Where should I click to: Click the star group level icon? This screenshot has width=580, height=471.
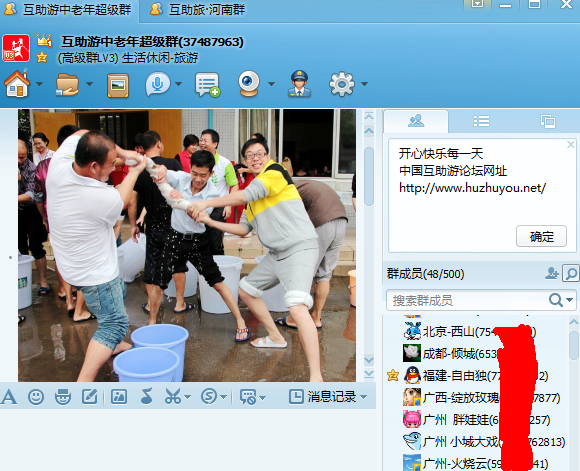(x=42, y=57)
